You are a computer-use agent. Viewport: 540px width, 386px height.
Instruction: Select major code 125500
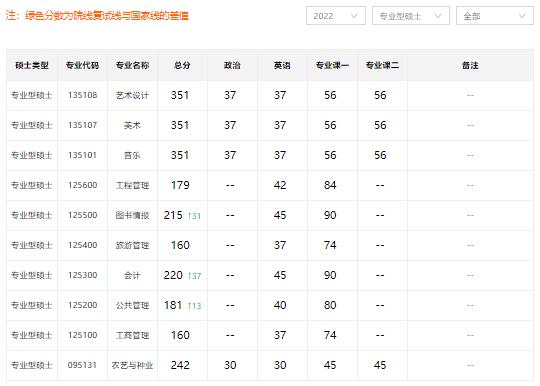tap(83, 215)
